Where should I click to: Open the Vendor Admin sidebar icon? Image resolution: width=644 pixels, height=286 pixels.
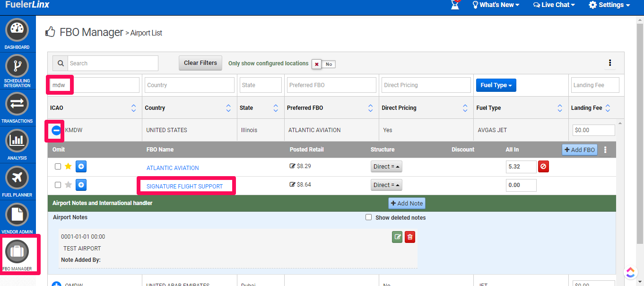(17, 215)
